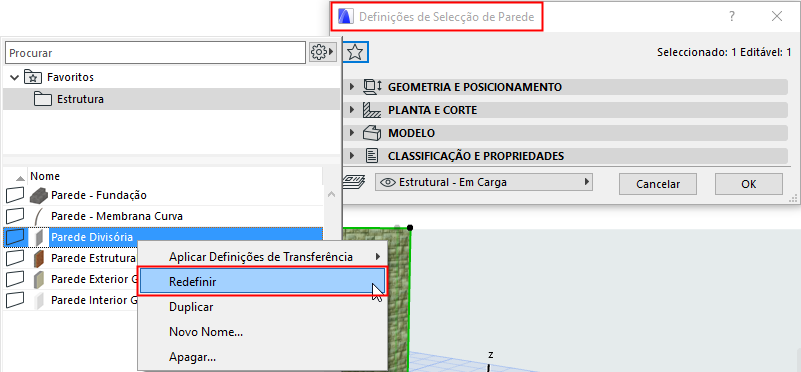Click the help question mark in title bar
801x372 pixels.
tap(732, 16)
